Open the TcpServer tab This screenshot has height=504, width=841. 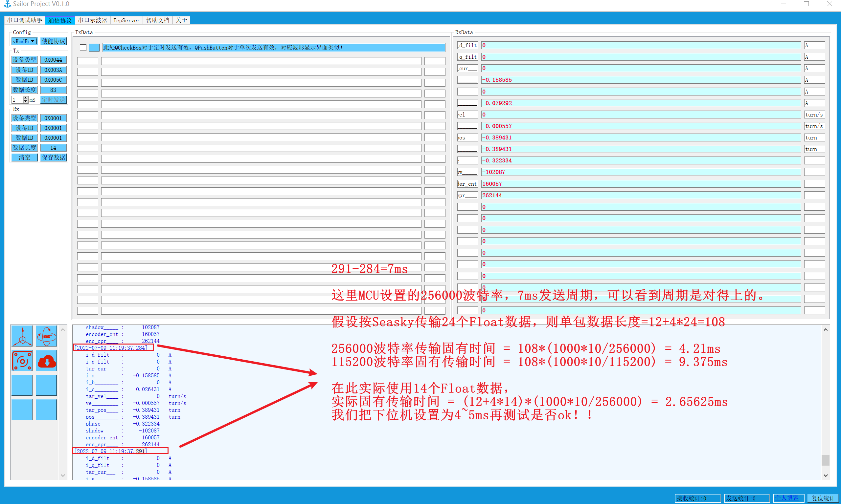(x=126, y=20)
